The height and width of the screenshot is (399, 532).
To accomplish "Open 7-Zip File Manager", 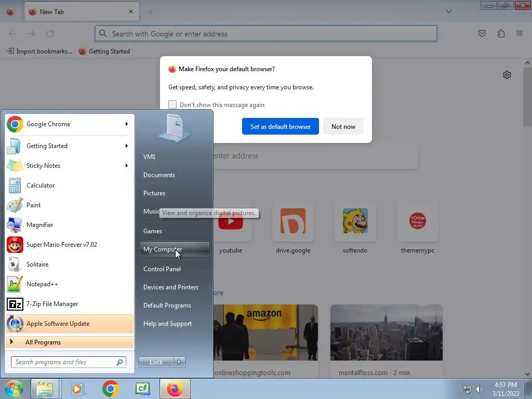I will (x=70, y=303).
